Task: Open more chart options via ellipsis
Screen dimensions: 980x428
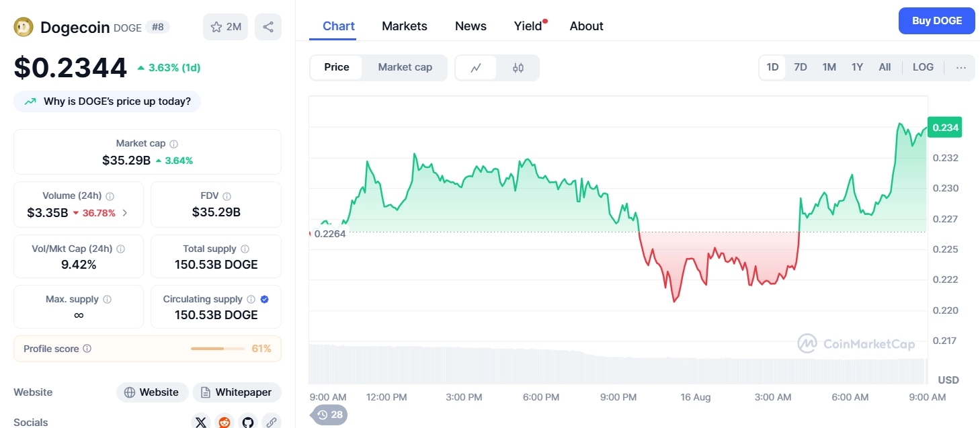Action: coord(961,67)
